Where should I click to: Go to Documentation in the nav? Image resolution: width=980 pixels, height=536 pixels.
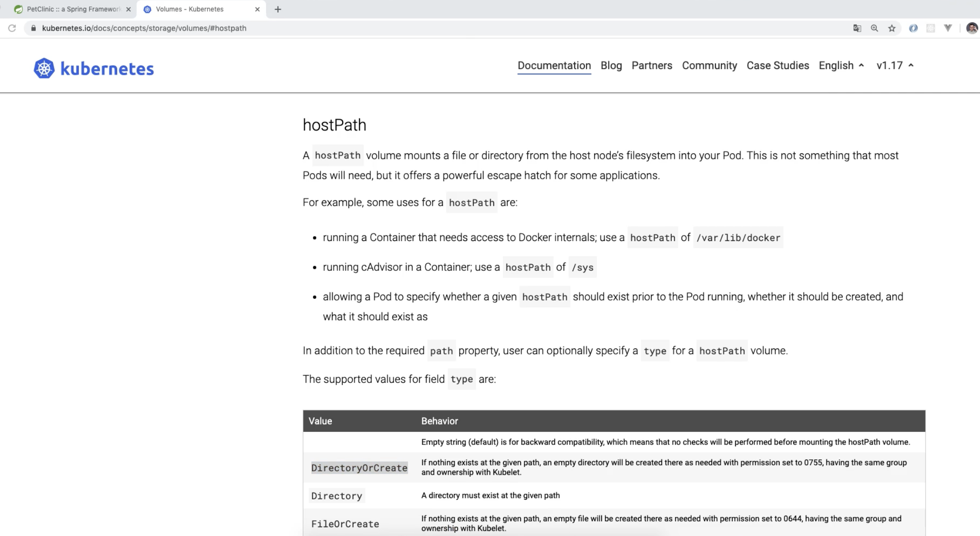(x=554, y=65)
